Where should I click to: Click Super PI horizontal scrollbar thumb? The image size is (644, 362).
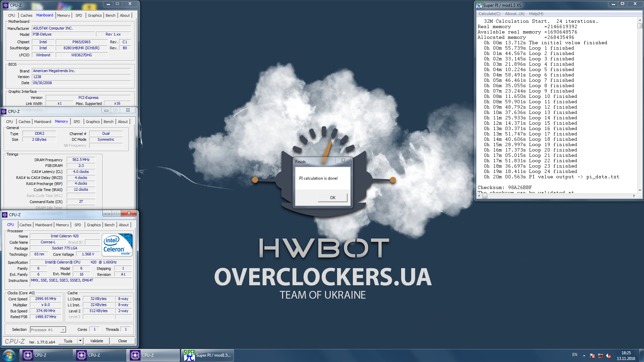pos(485,196)
